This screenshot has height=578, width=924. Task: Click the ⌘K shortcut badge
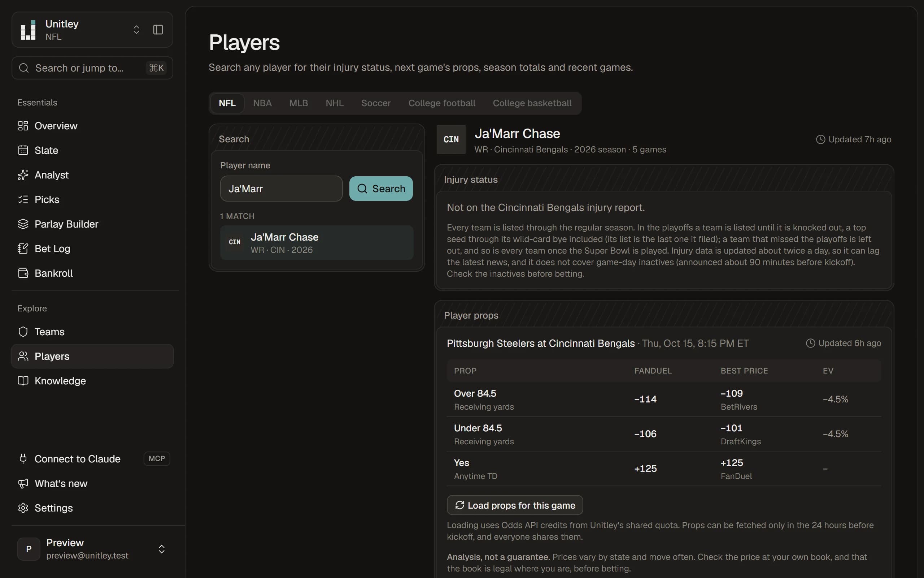157,68
